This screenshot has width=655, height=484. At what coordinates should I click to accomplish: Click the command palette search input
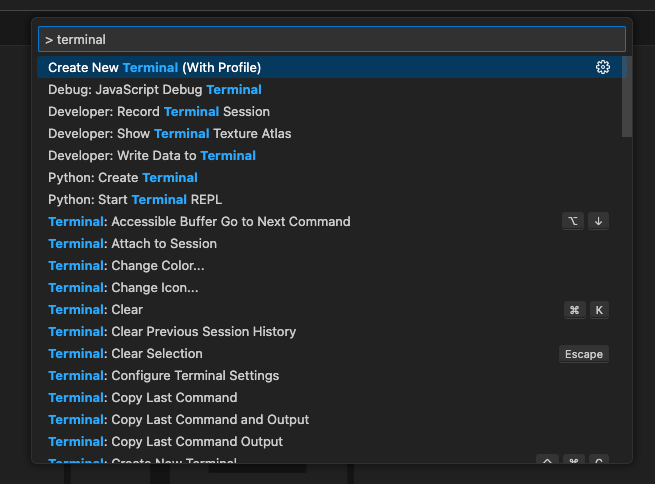point(332,39)
